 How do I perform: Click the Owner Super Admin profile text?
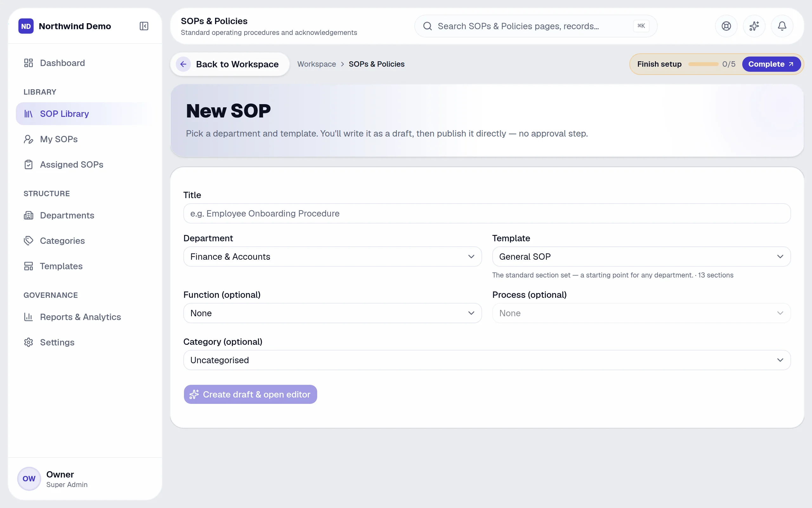point(67,479)
